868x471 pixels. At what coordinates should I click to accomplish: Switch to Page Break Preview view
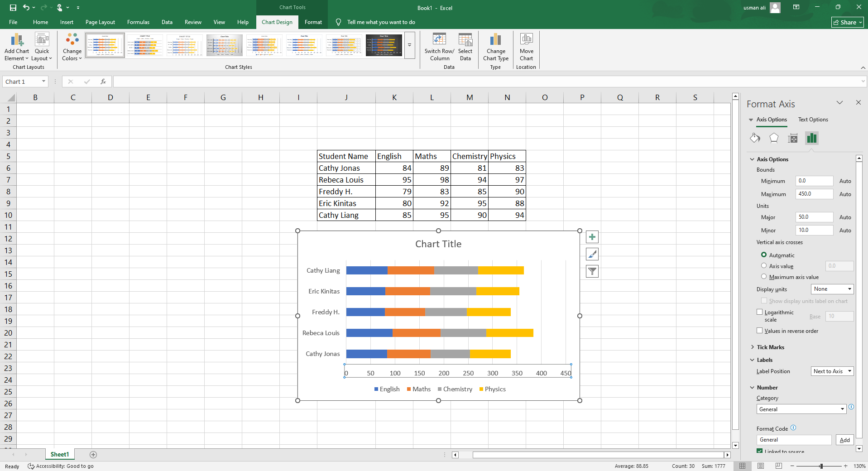(779, 466)
